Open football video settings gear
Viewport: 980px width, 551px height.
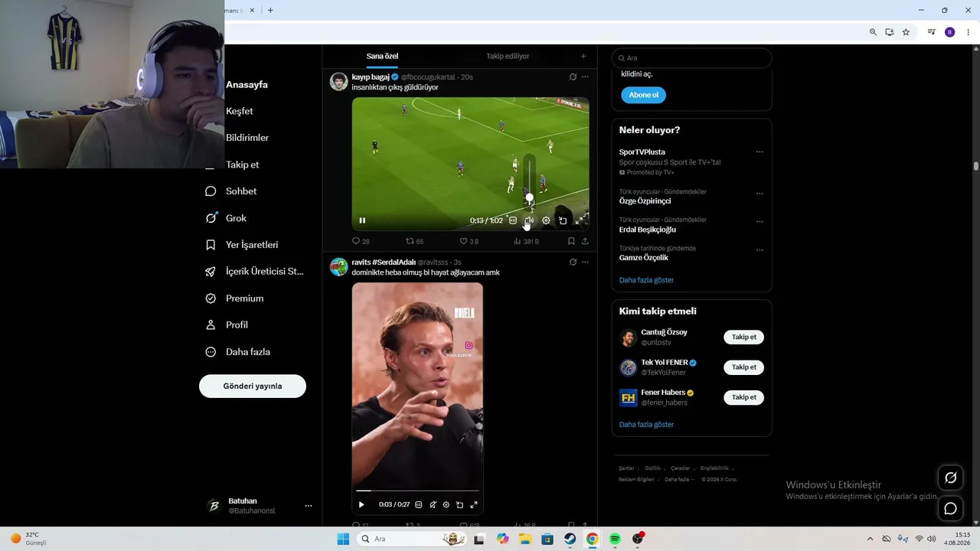(546, 220)
